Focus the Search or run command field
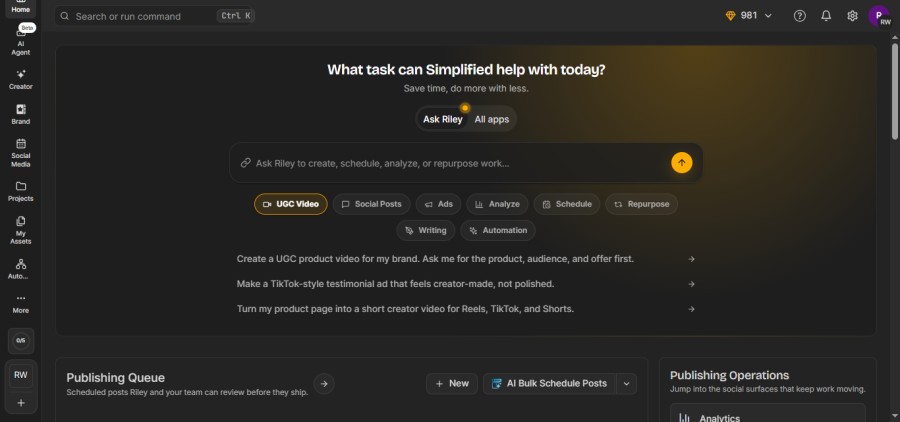Image resolution: width=900 pixels, height=422 pixels. (155, 16)
